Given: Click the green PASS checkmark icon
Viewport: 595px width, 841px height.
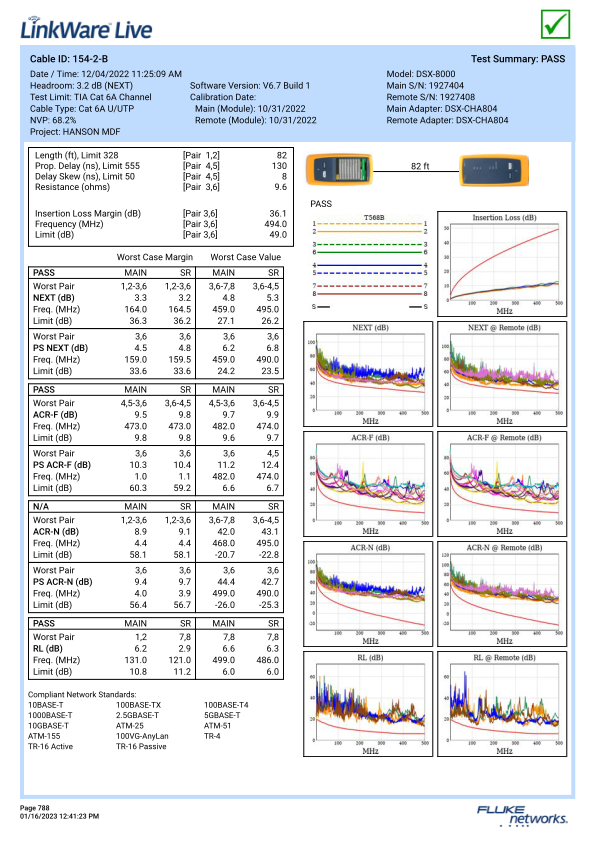Looking at the screenshot, I should 555,24.
